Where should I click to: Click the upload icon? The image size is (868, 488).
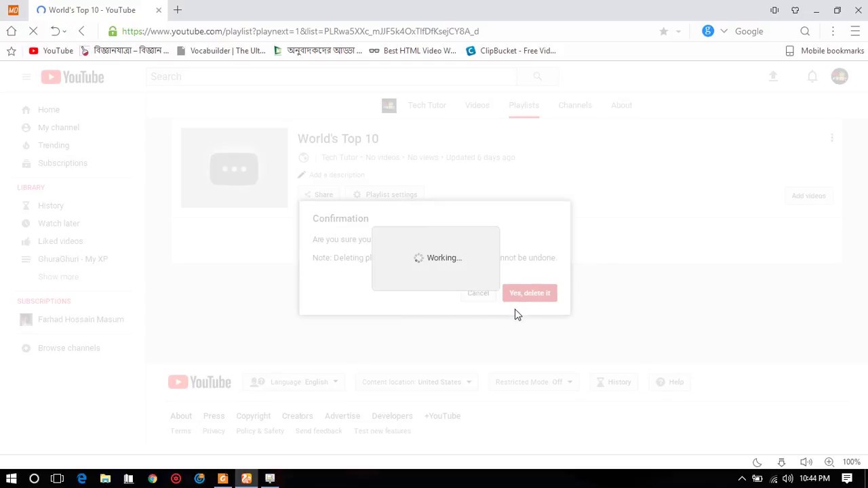(x=773, y=77)
